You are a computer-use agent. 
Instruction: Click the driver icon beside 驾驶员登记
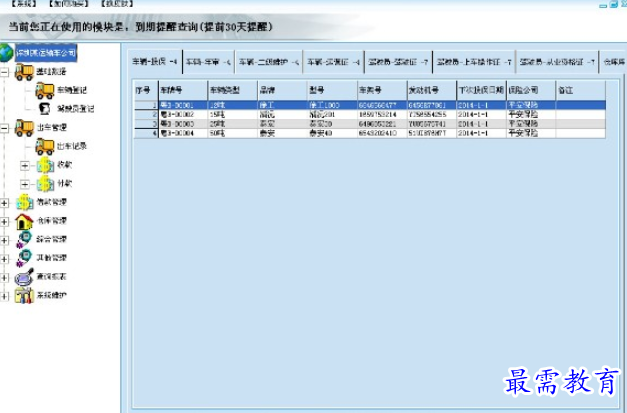pyautogui.click(x=44, y=108)
